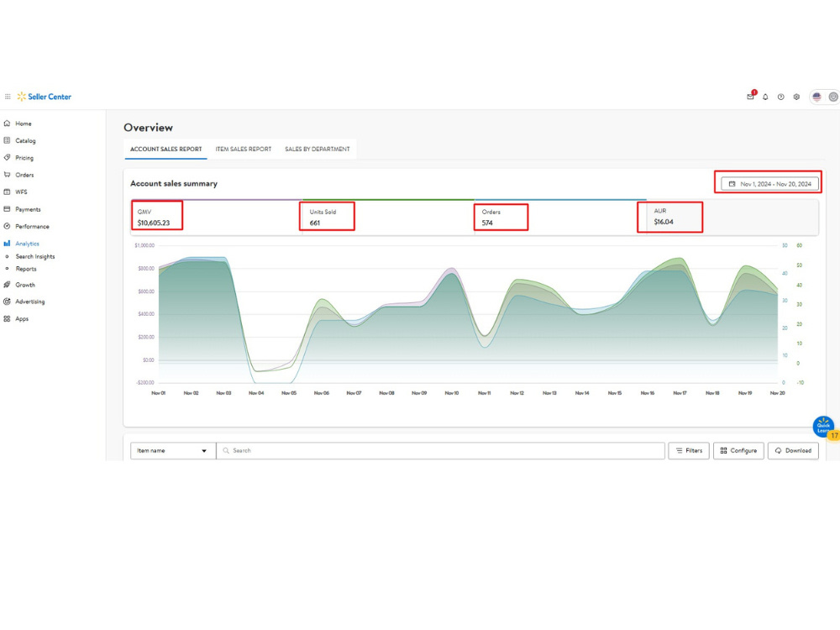Click into the Search input field

click(441, 450)
